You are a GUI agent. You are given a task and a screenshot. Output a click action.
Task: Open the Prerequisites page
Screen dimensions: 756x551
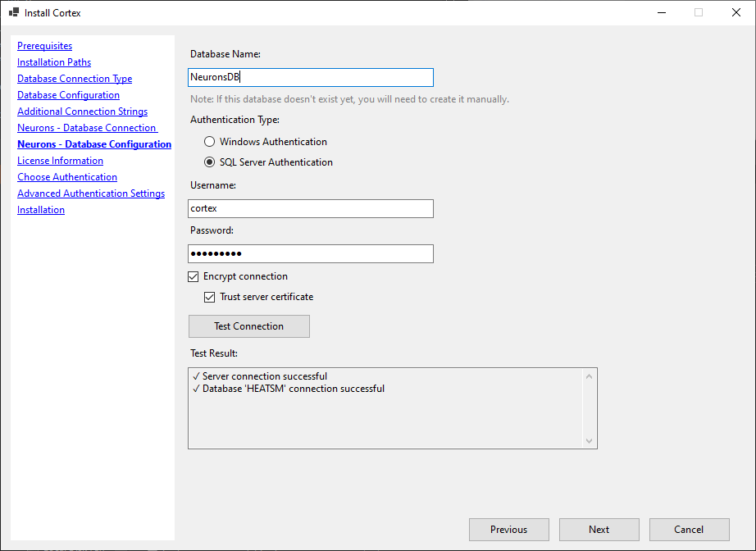point(44,45)
